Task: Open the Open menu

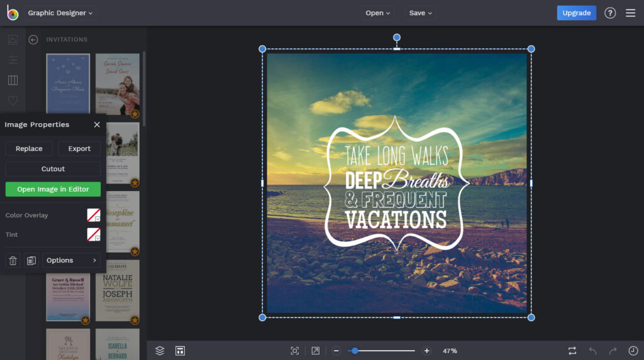Action: pyautogui.click(x=377, y=13)
